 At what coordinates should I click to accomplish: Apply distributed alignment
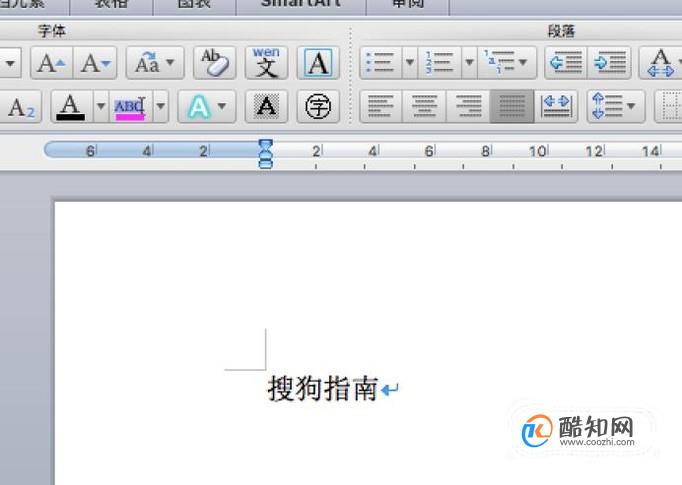(x=556, y=107)
